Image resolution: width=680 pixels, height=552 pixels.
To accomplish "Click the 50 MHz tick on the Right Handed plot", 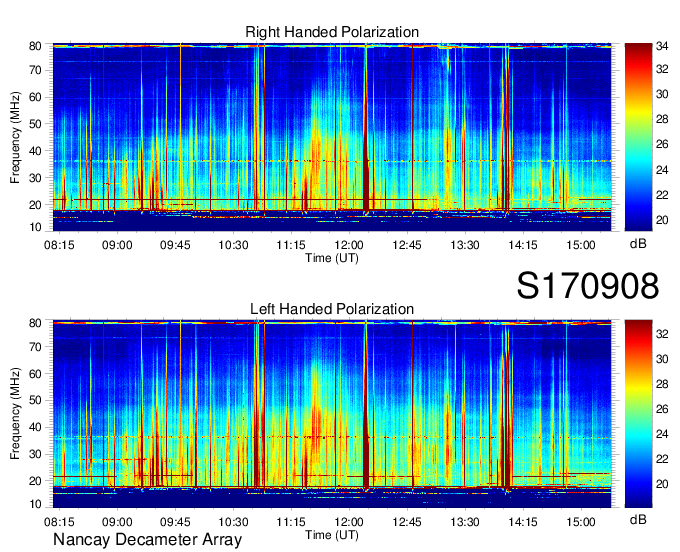I will click(35, 124).
